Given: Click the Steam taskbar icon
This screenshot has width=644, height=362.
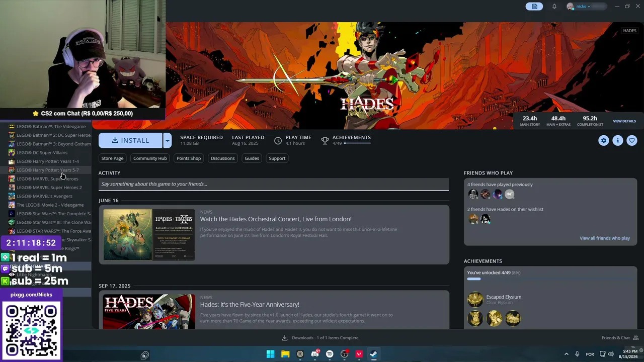Looking at the screenshot, I should click(x=374, y=354).
